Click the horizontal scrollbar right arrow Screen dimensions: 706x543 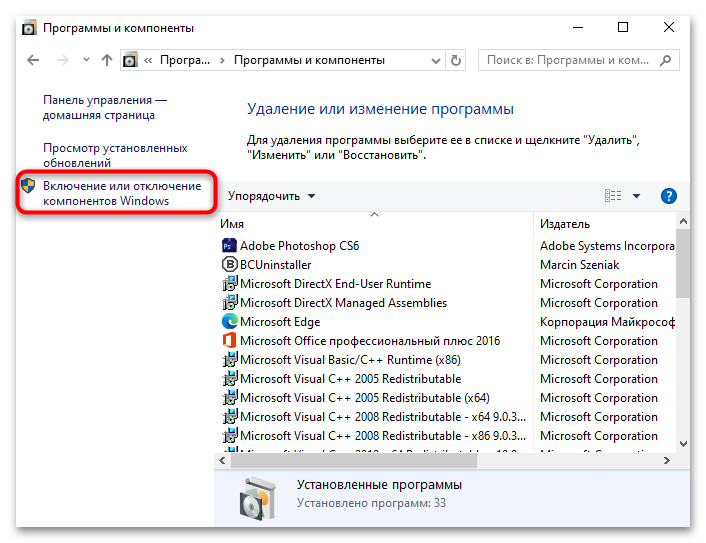[x=667, y=460]
